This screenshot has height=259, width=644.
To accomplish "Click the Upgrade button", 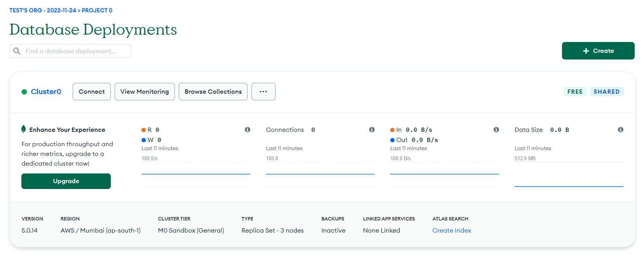I will (66, 181).
